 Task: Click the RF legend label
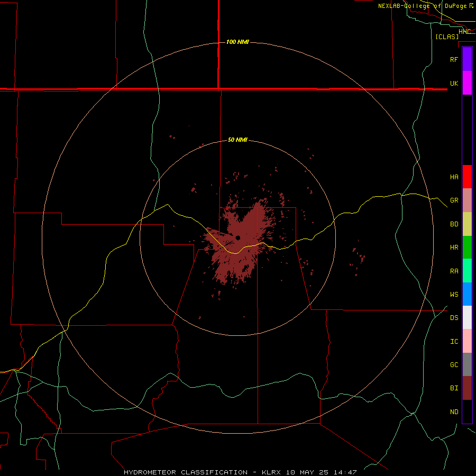coord(454,59)
